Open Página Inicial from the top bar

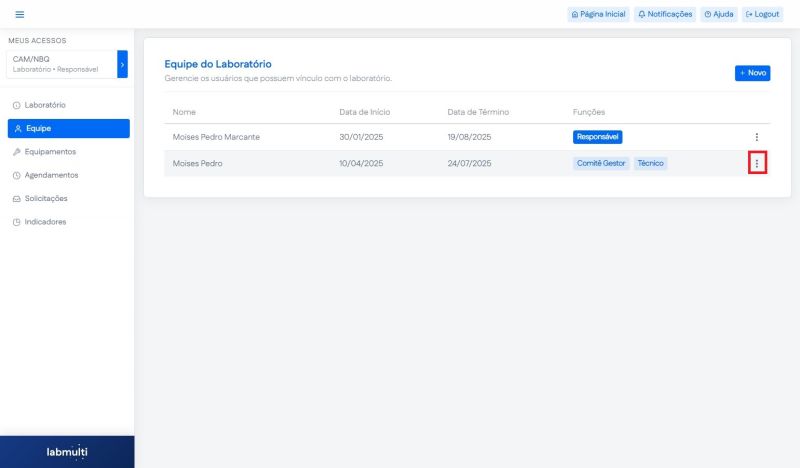597,14
